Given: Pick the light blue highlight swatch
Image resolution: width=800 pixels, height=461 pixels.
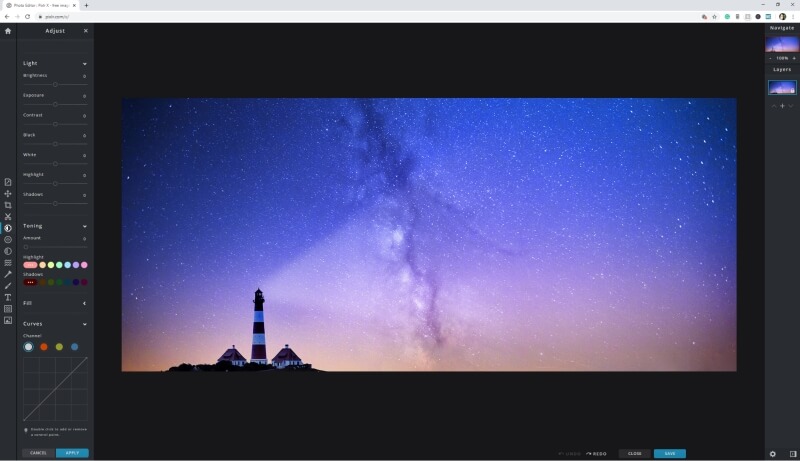Looking at the screenshot, I should [67, 265].
